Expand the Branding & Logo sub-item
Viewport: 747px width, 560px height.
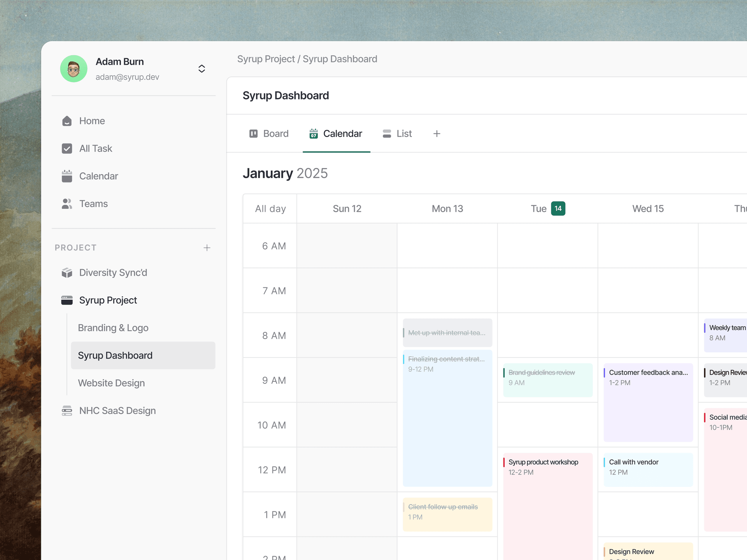tap(113, 328)
